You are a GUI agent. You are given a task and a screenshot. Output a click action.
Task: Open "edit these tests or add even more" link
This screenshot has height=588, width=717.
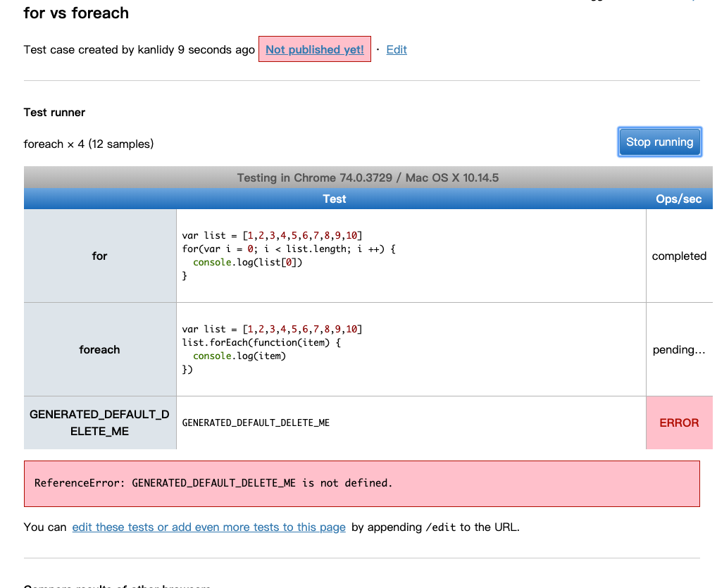coord(208,527)
